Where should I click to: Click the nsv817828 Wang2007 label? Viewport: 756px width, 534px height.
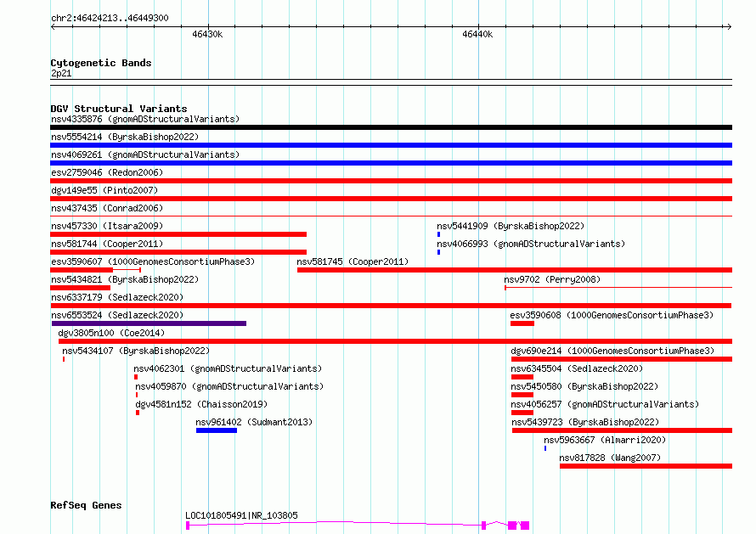(610, 458)
